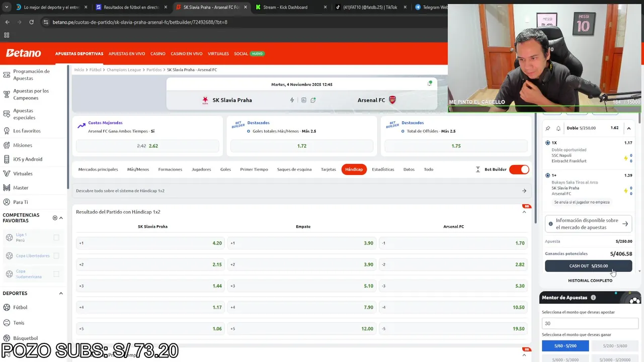
Task: Open the browser apps grid icon
Action: pyautogui.click(x=7, y=35)
